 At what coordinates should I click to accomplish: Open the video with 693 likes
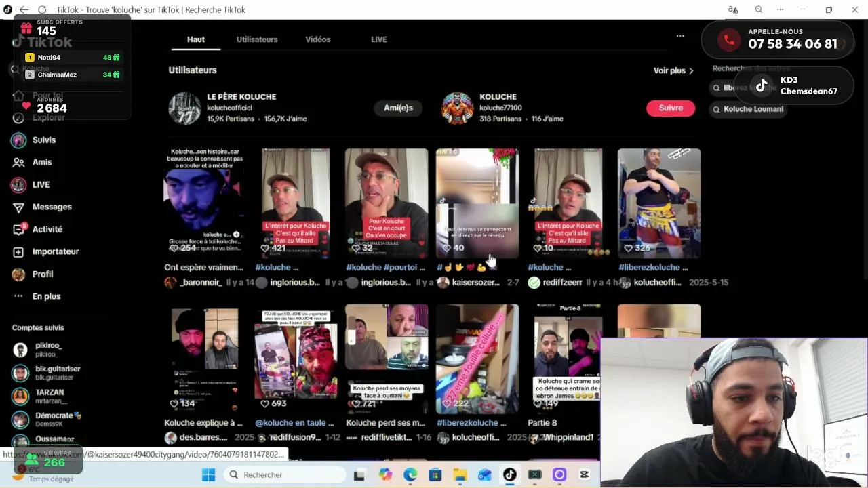click(296, 359)
